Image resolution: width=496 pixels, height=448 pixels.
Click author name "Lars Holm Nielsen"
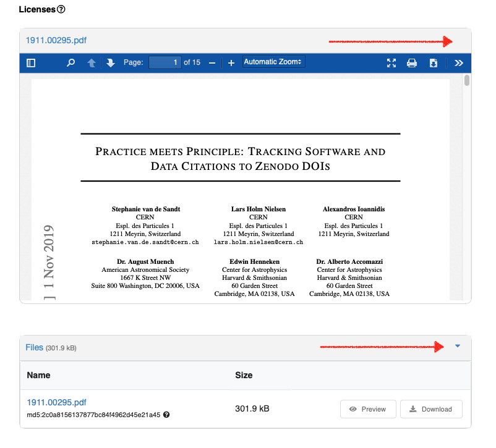pyautogui.click(x=259, y=209)
